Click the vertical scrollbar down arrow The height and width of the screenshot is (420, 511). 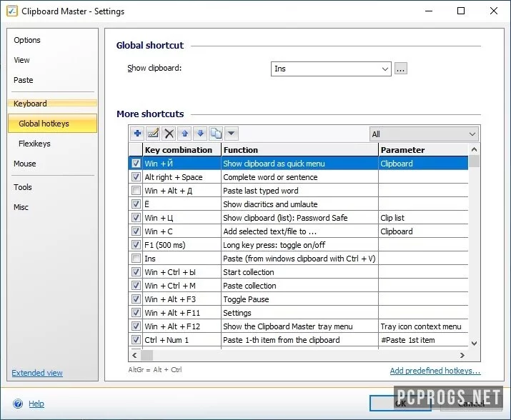click(x=474, y=343)
